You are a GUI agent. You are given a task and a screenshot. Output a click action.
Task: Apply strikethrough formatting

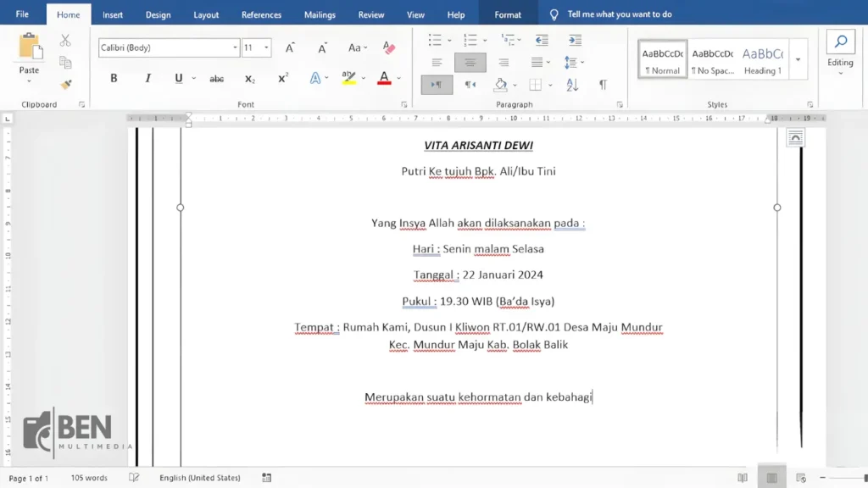pyautogui.click(x=216, y=78)
